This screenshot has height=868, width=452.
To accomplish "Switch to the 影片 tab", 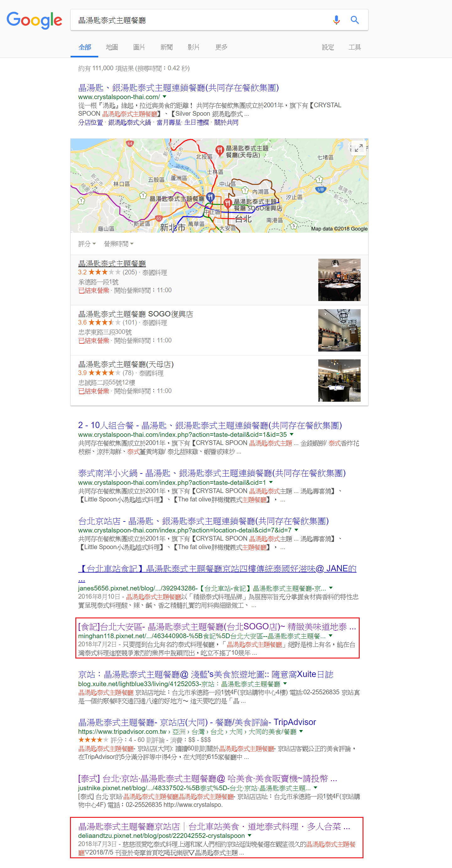I will (x=194, y=47).
